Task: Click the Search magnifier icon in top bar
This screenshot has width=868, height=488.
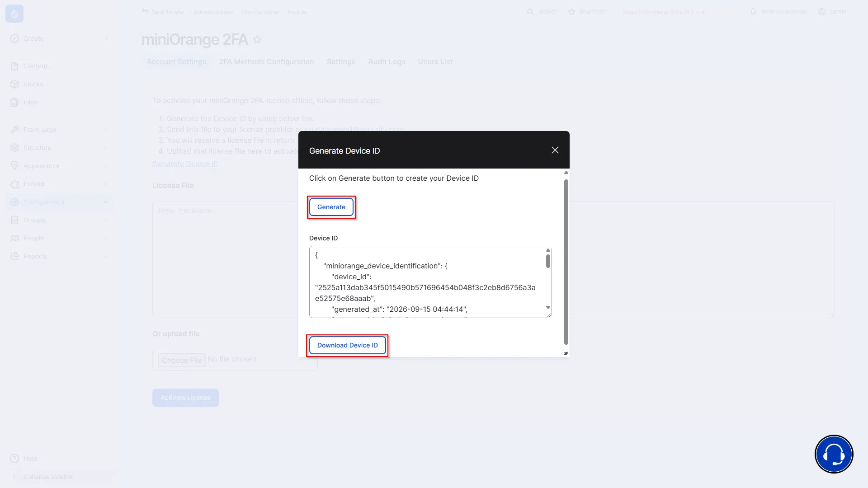Action: (530, 12)
